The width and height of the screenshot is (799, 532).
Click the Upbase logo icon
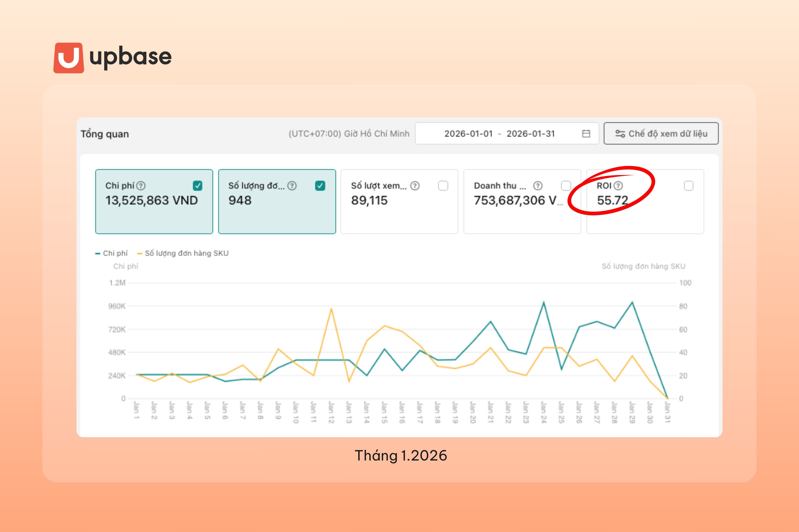click(69, 58)
